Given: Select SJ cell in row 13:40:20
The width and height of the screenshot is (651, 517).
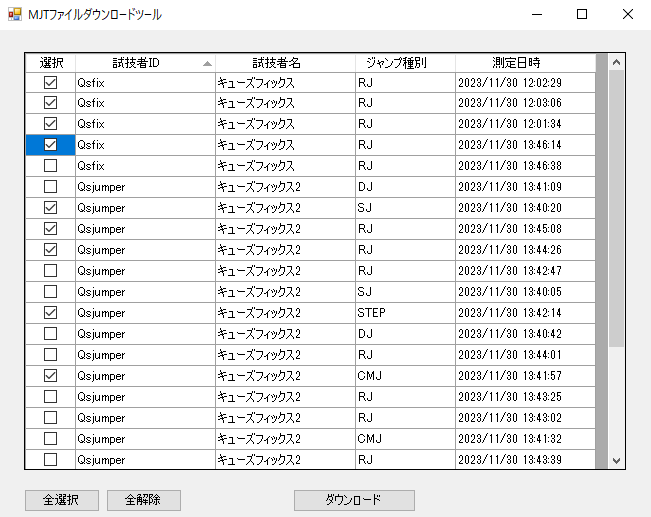Looking at the screenshot, I should click(x=405, y=208).
